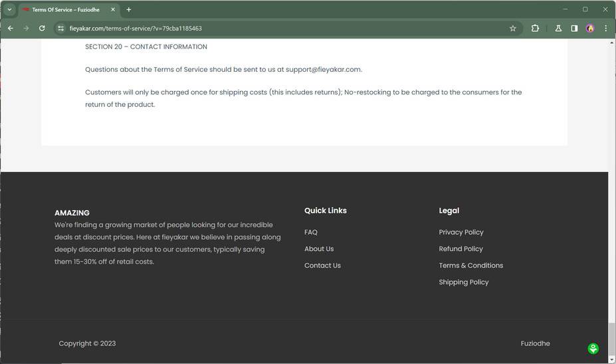Open the FAQ quick link

(x=311, y=232)
